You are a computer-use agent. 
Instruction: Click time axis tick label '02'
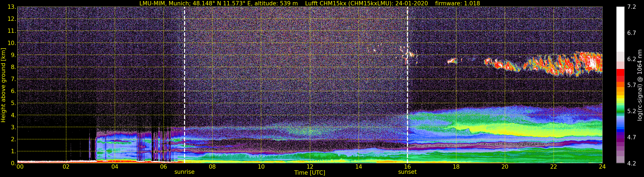pyautogui.click(x=66, y=167)
